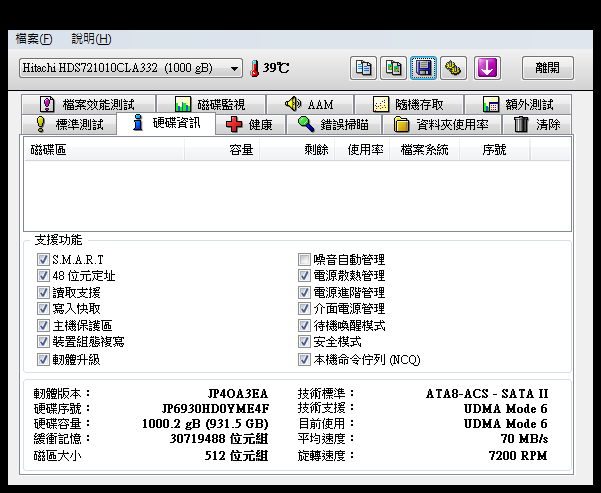601x493 pixels.
Task: Toggle the 主機保護區 checkbox
Action: [43, 325]
